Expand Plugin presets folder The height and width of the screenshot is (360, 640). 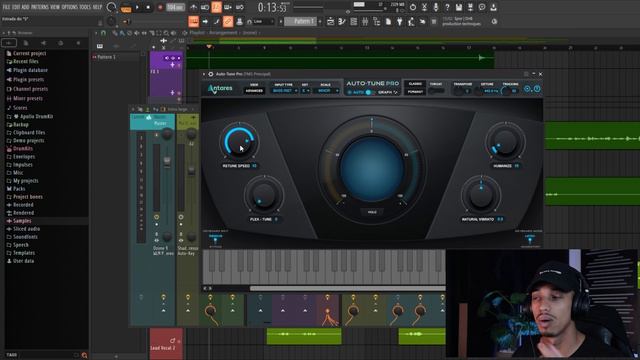(28, 80)
